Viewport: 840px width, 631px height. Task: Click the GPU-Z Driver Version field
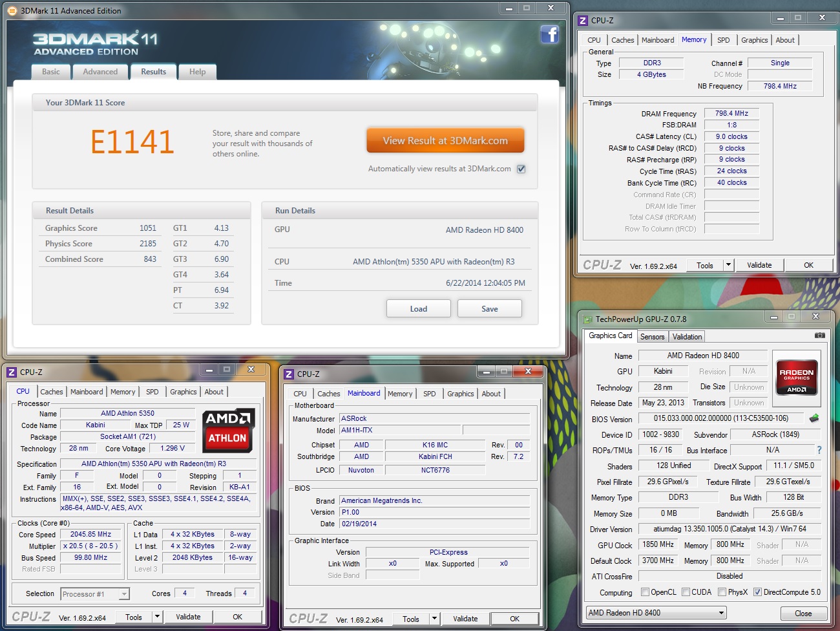click(730, 529)
